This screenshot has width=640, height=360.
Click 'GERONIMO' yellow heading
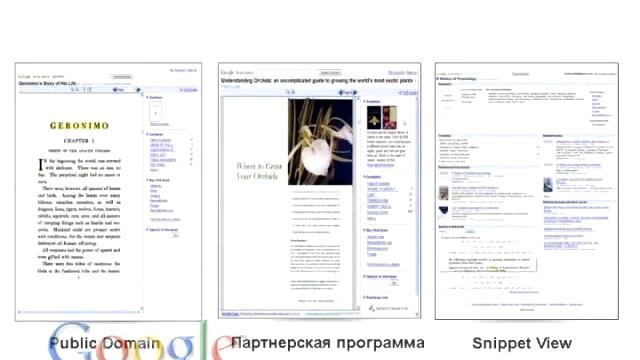click(x=80, y=126)
